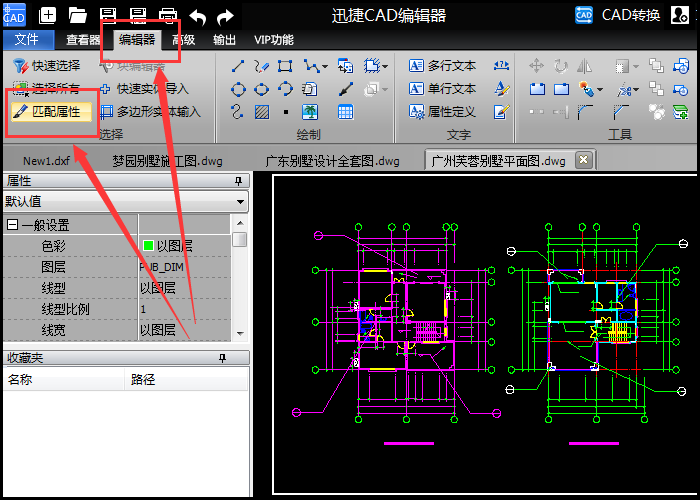The width and height of the screenshot is (700, 500).
Task: Switch to the VIP功能 tab
Action: tap(274, 40)
